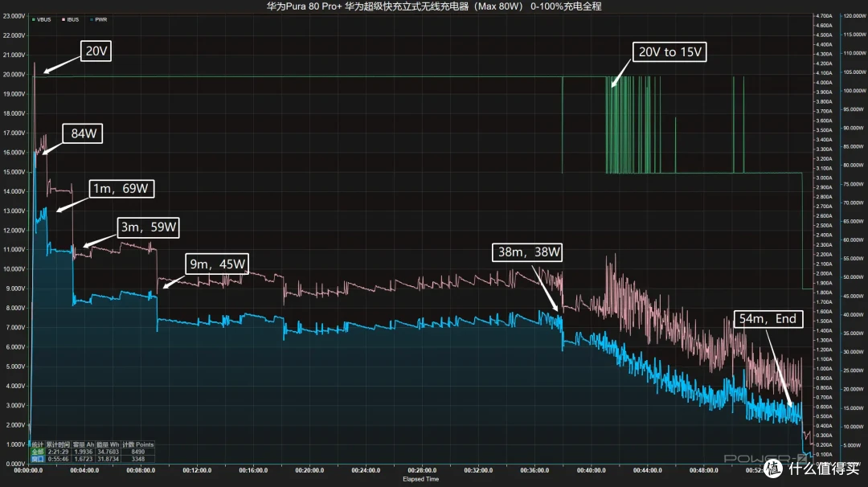Click the POWER-Z logo watermark
Image resolution: width=868 pixels, height=487 pixels.
pyautogui.click(x=765, y=458)
